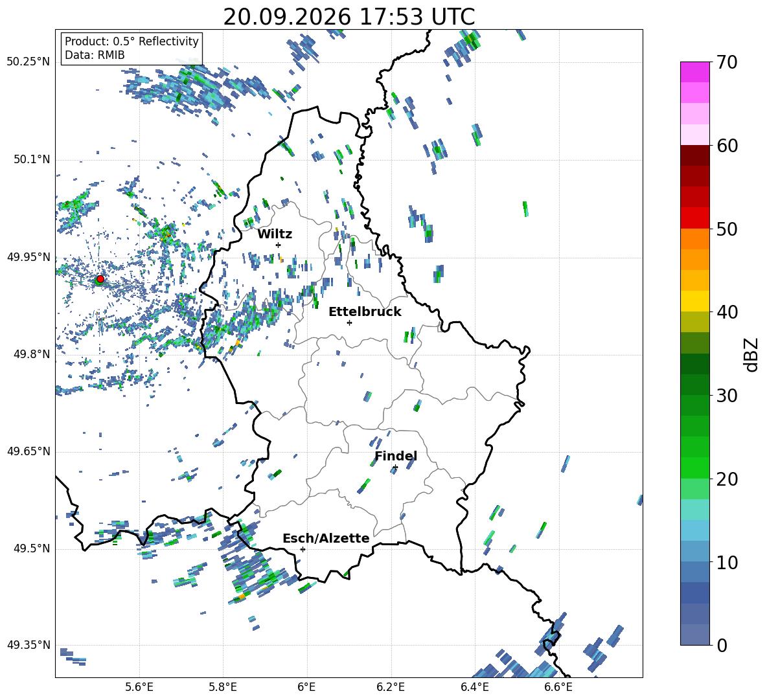Click the 20.09.2026 17:53 UTC title

click(x=349, y=17)
